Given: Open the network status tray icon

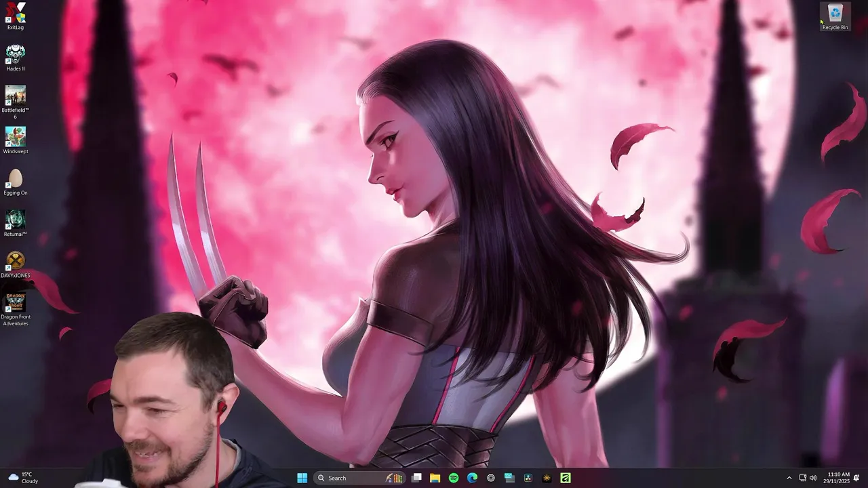Looking at the screenshot, I should coord(803,478).
